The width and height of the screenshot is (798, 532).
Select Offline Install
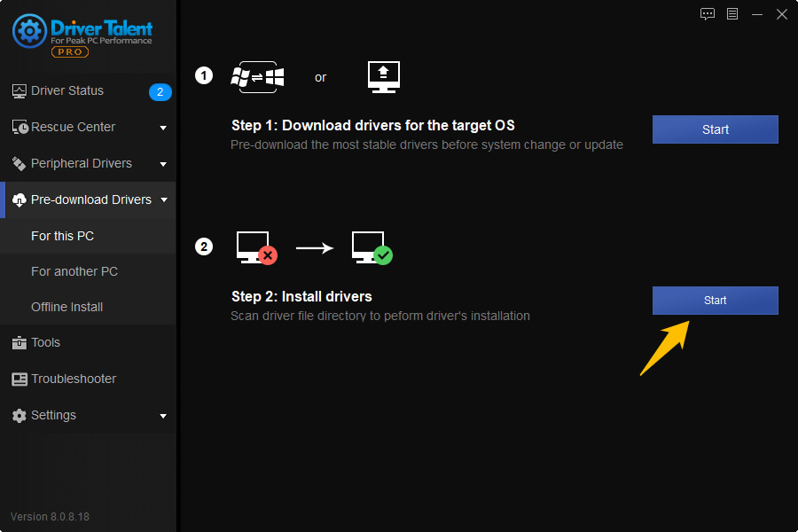click(x=88, y=307)
